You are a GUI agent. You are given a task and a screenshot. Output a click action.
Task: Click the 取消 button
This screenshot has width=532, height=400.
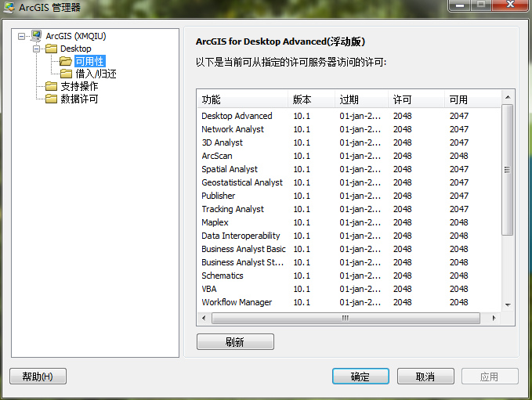(425, 377)
